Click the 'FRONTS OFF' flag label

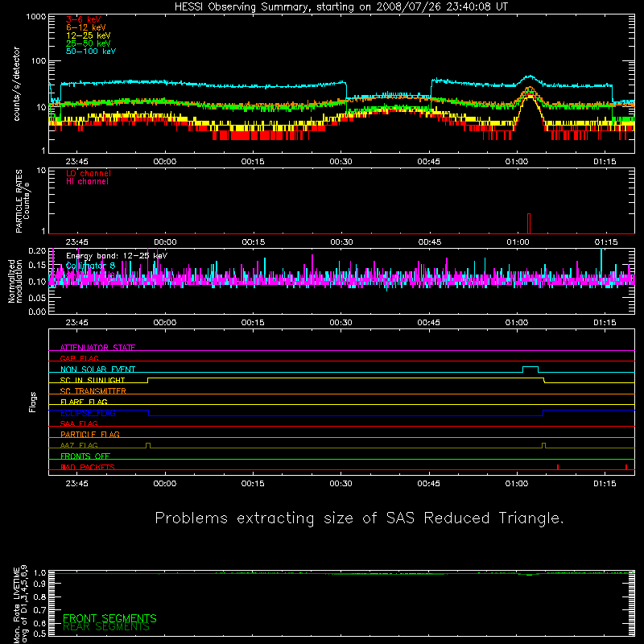click(85, 456)
